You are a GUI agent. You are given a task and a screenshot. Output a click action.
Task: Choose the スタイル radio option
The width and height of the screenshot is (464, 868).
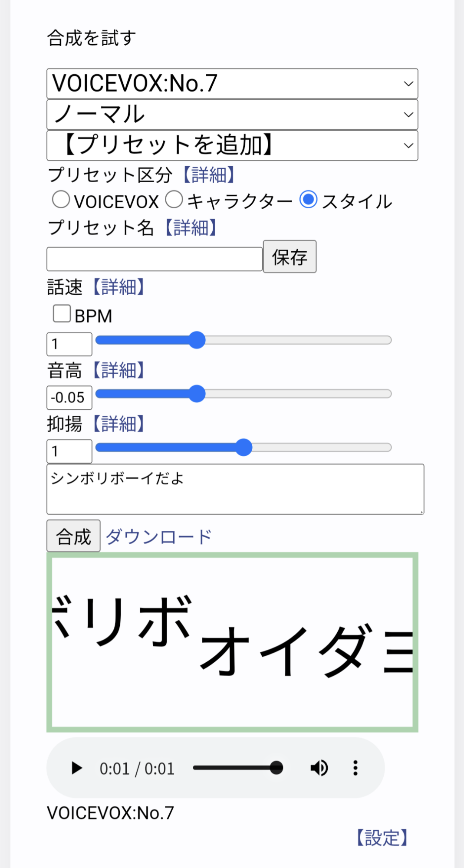(309, 200)
